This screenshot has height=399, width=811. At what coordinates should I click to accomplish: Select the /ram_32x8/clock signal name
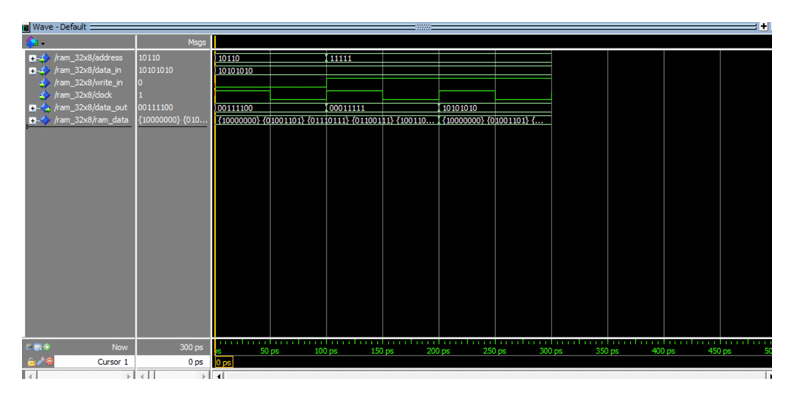click(x=83, y=95)
